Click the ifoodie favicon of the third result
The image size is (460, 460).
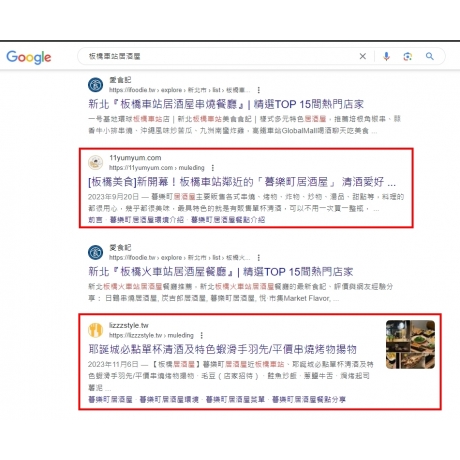point(96,252)
